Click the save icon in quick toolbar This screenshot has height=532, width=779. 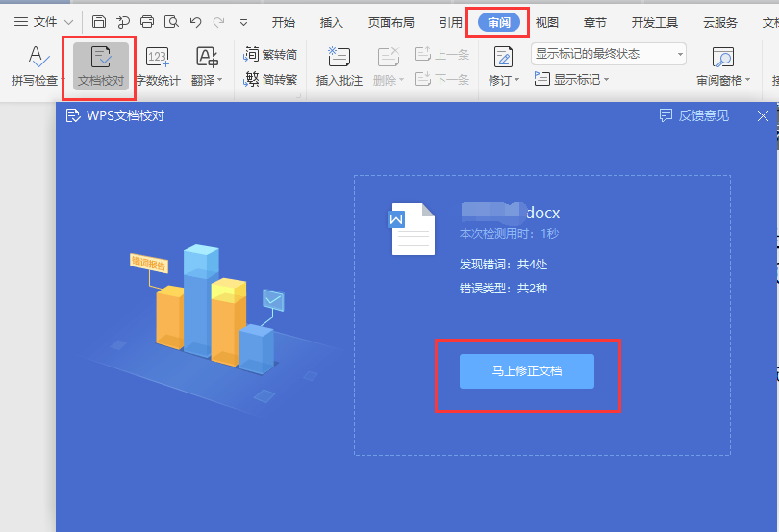pos(99,22)
